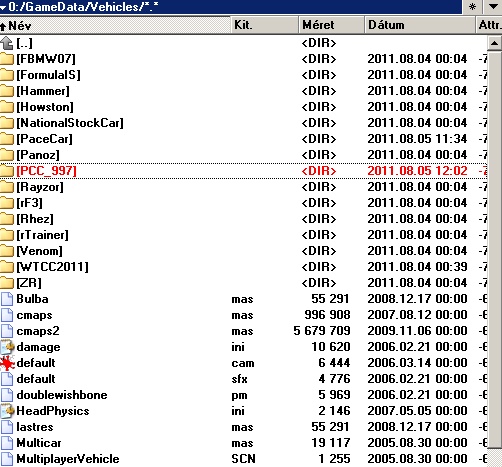Image resolution: width=502 pixels, height=467 pixels.
Task: Select the cmaps file name
Action: click(34, 315)
